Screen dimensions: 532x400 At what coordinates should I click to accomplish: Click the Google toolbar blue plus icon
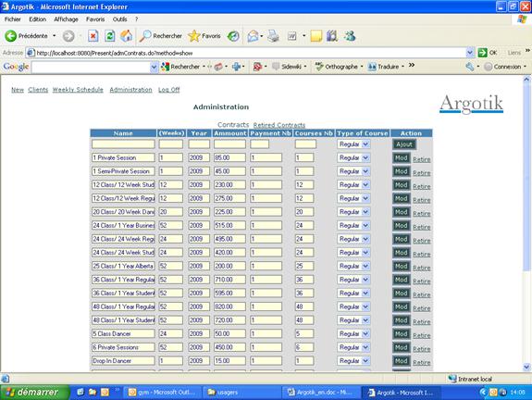point(236,67)
